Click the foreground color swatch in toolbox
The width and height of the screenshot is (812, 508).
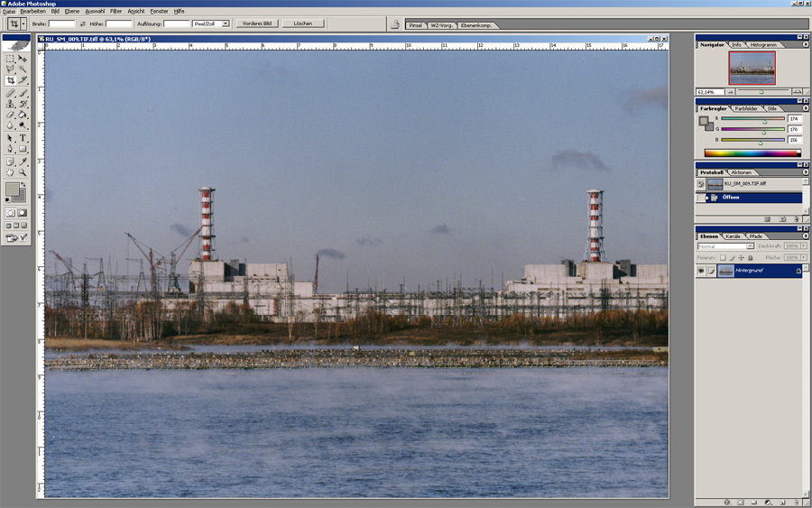pos(12,189)
